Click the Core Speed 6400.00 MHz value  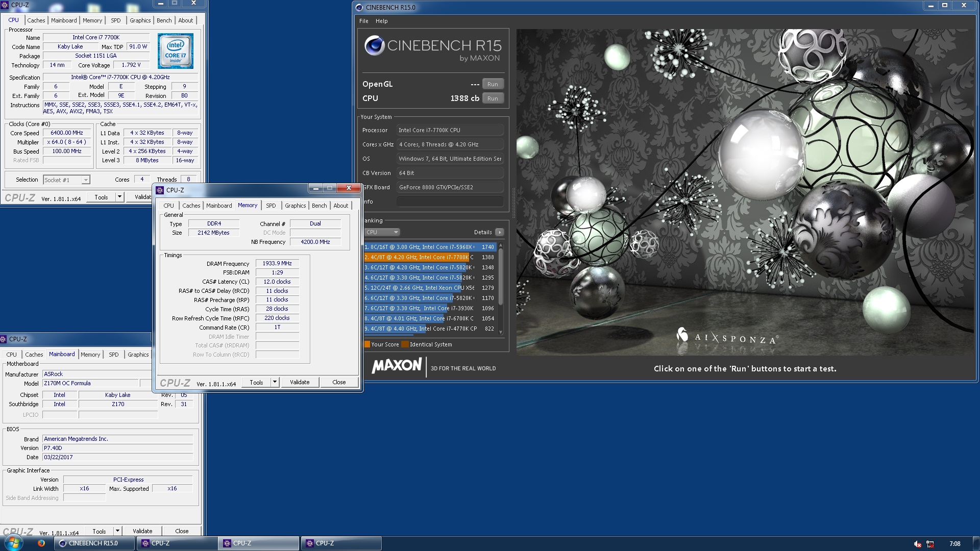click(67, 133)
